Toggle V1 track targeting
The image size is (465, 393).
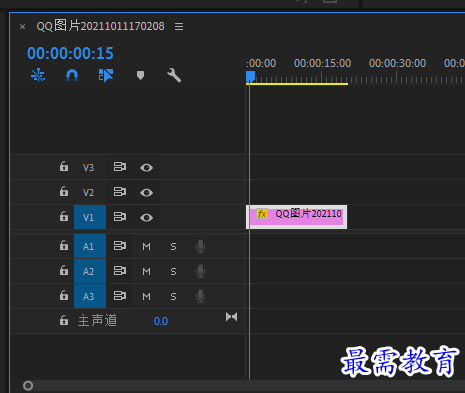point(90,217)
